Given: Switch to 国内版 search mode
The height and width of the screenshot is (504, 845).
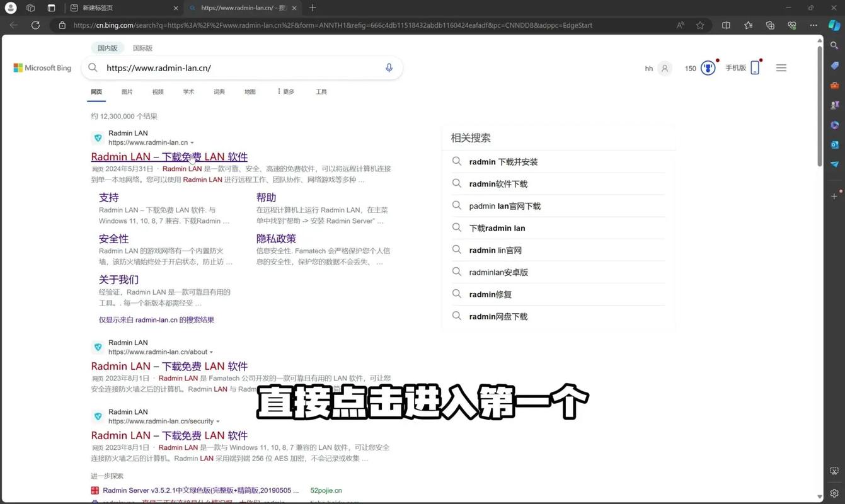Looking at the screenshot, I should tap(108, 48).
